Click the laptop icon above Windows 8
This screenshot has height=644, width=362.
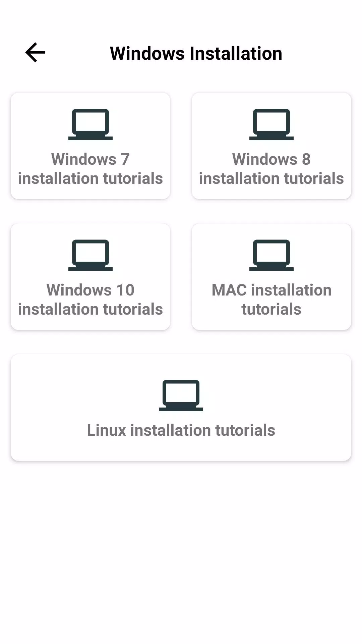[271, 124]
